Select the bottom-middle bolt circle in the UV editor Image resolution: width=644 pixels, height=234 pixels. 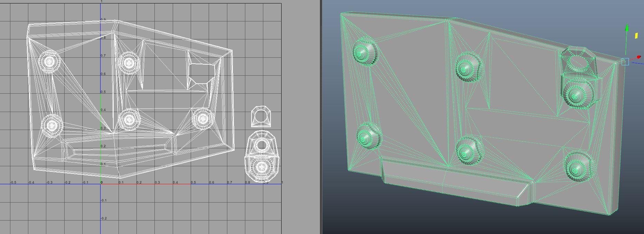click(129, 119)
